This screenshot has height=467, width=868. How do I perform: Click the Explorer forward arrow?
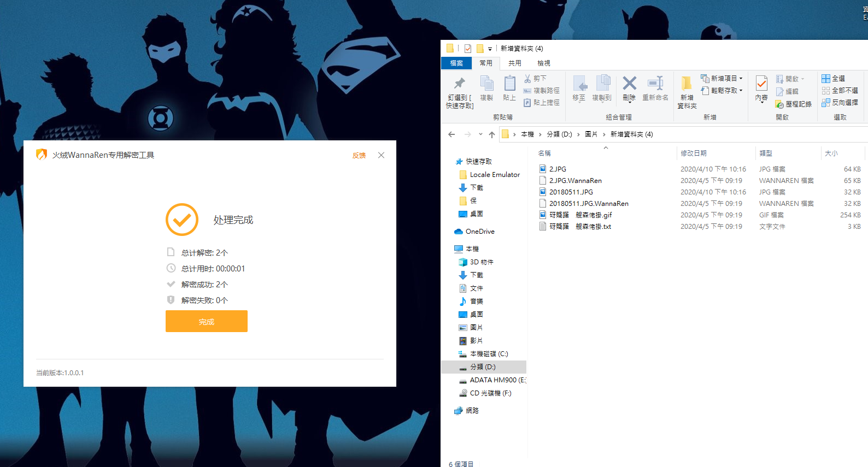tap(467, 134)
